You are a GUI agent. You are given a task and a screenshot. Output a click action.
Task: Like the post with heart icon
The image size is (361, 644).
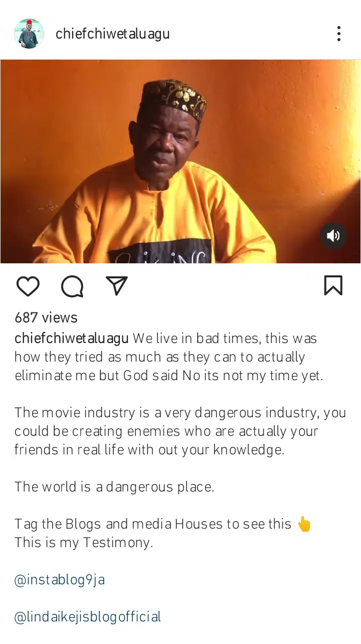coord(28,286)
